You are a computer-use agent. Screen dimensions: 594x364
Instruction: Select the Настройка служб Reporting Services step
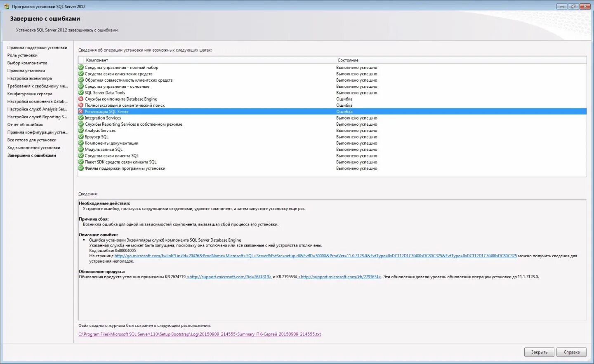click(x=37, y=117)
